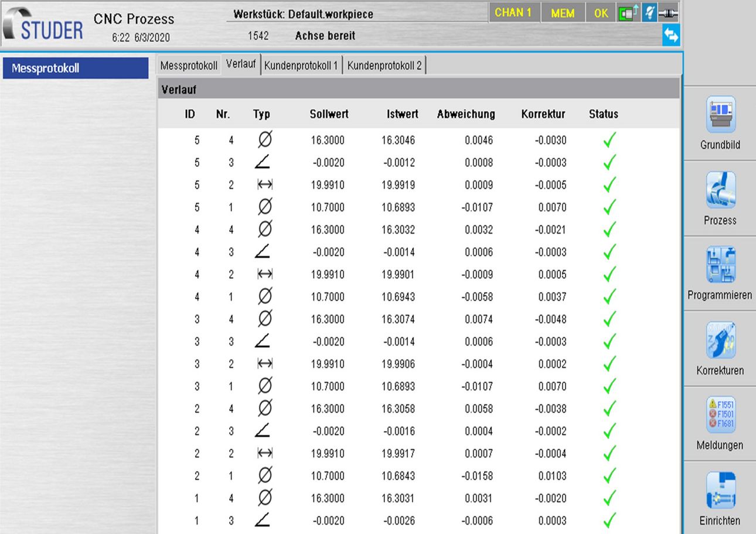This screenshot has height=534, width=756.
Task: Click the Korrektur column header
Action: (543, 114)
